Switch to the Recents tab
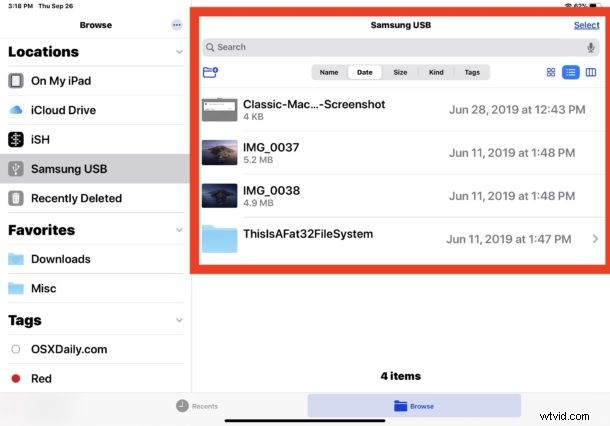The width and height of the screenshot is (610, 426). pos(197,406)
